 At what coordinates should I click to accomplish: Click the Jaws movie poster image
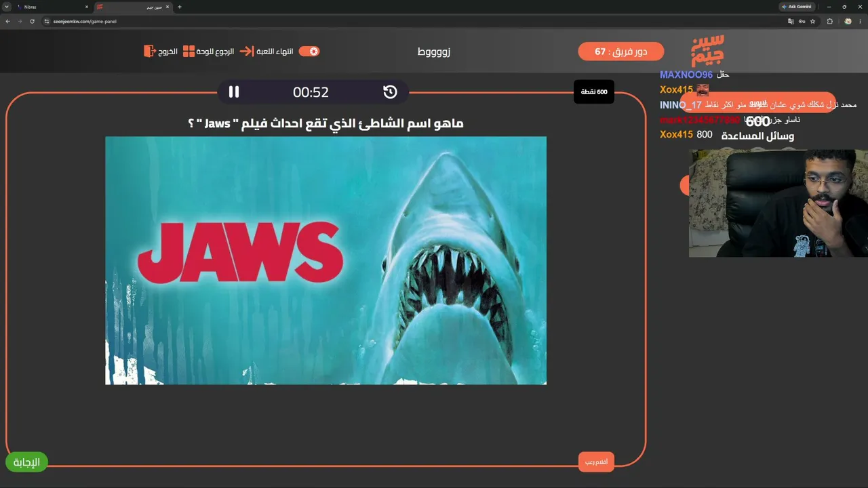pyautogui.click(x=325, y=260)
